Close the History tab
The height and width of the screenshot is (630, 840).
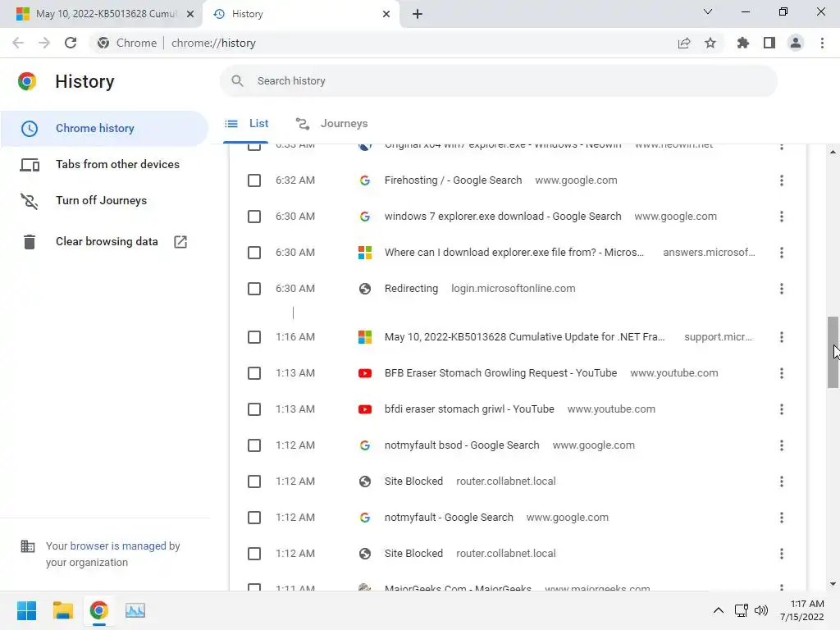tap(386, 14)
